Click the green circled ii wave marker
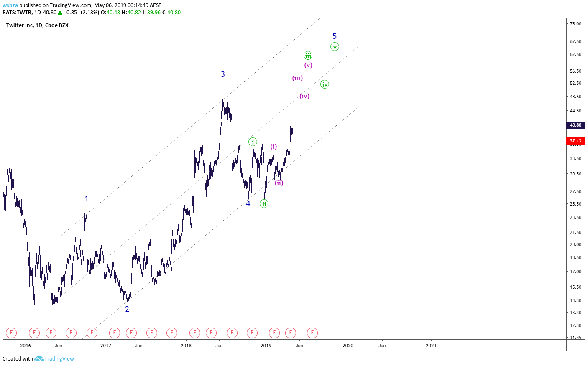 264,204
